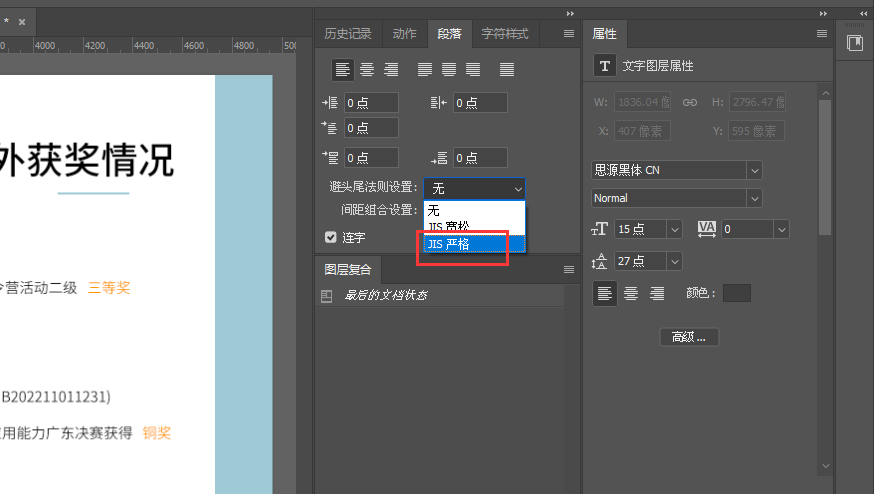Click the left align text icon in Paragraph panel
Image resolution: width=874 pixels, height=494 pixels.
343,70
